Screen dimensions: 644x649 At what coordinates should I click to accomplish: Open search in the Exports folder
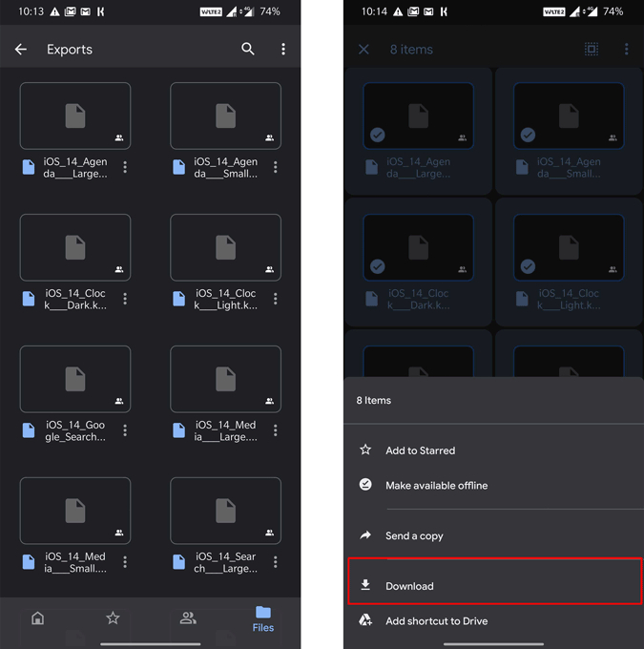(248, 50)
